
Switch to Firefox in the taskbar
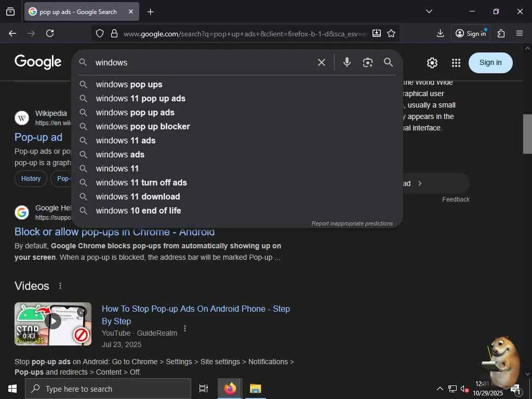coord(230,389)
